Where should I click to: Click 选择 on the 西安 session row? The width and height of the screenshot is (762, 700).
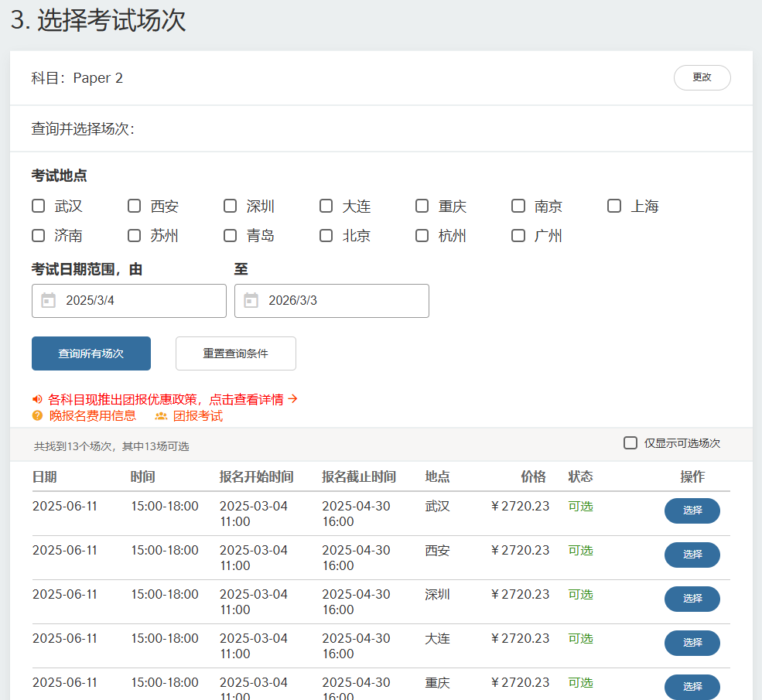tap(692, 555)
